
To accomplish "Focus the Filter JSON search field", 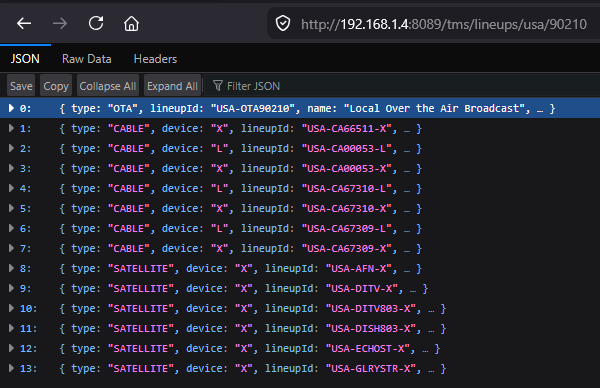I will pyautogui.click(x=402, y=86).
